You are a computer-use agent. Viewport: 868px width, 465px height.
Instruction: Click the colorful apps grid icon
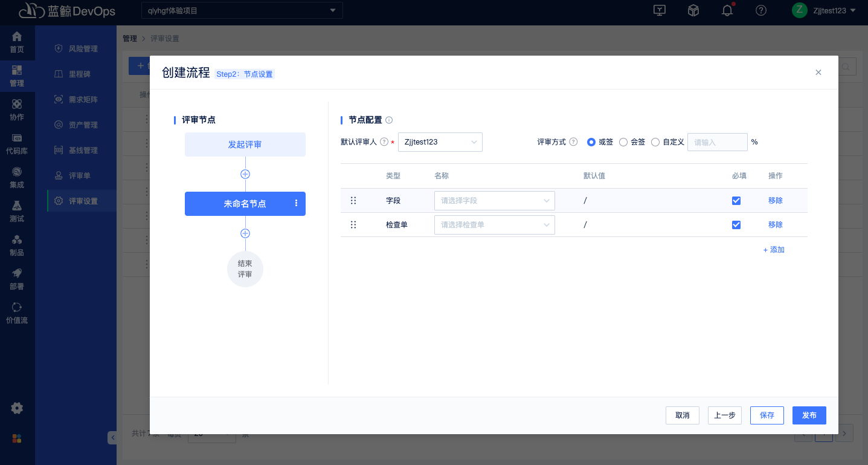tap(17, 438)
